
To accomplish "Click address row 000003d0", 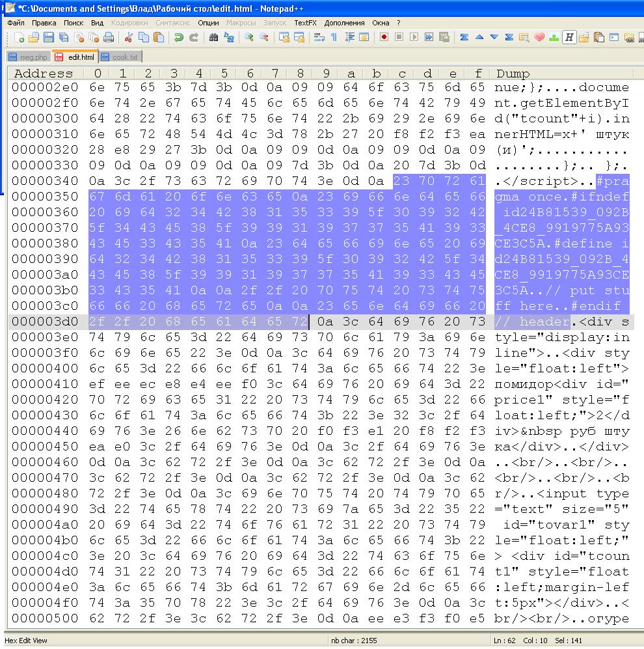I will (x=45, y=322).
